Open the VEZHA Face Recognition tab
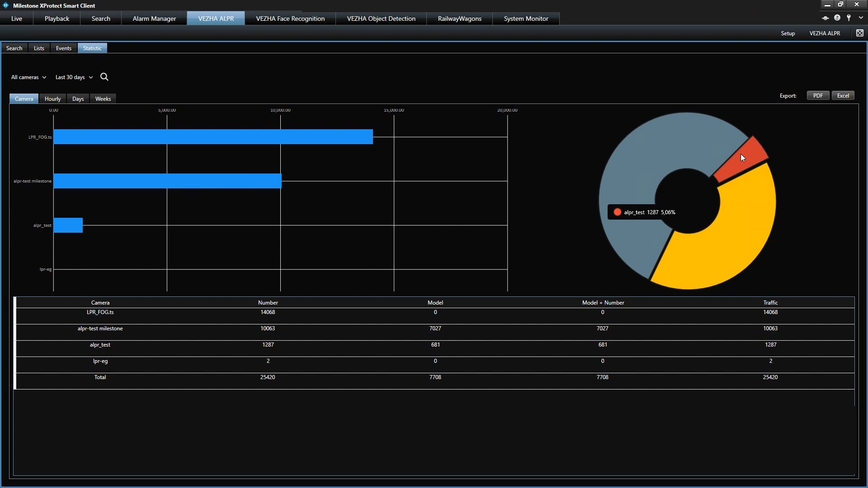Screen dimensions: 868x488 point(290,19)
